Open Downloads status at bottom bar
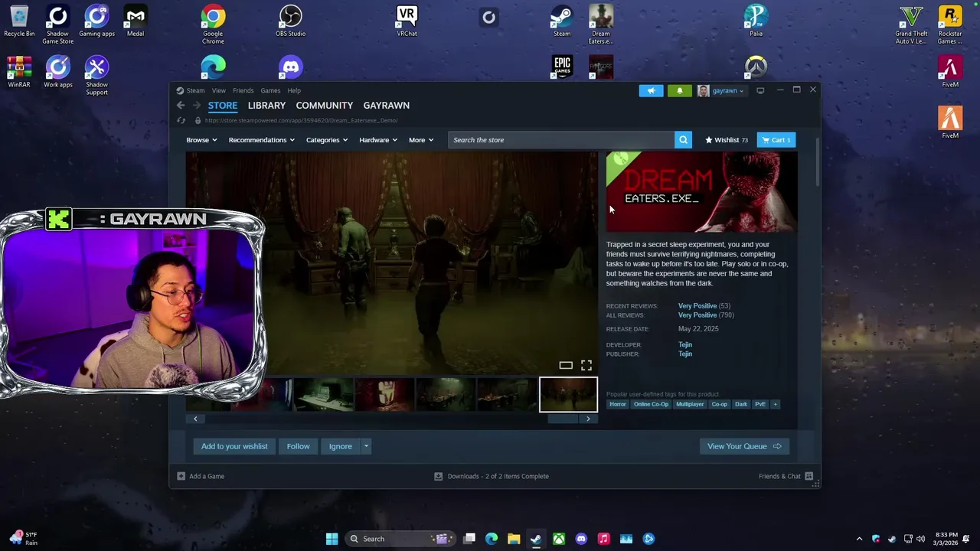 [x=492, y=476]
